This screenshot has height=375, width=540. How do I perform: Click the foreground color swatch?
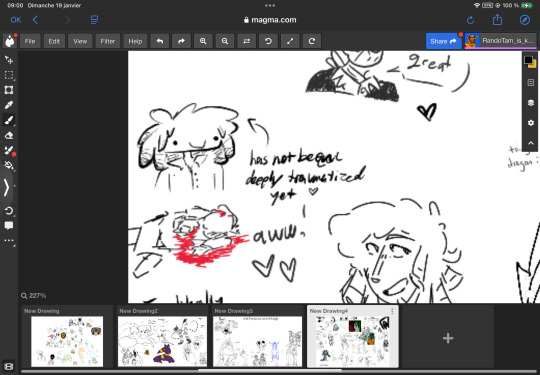pyautogui.click(x=528, y=60)
